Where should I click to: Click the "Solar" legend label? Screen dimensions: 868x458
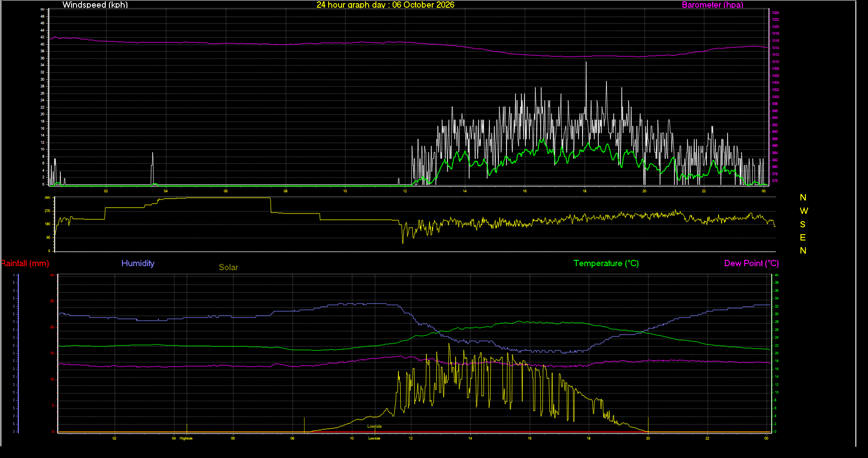(x=228, y=268)
